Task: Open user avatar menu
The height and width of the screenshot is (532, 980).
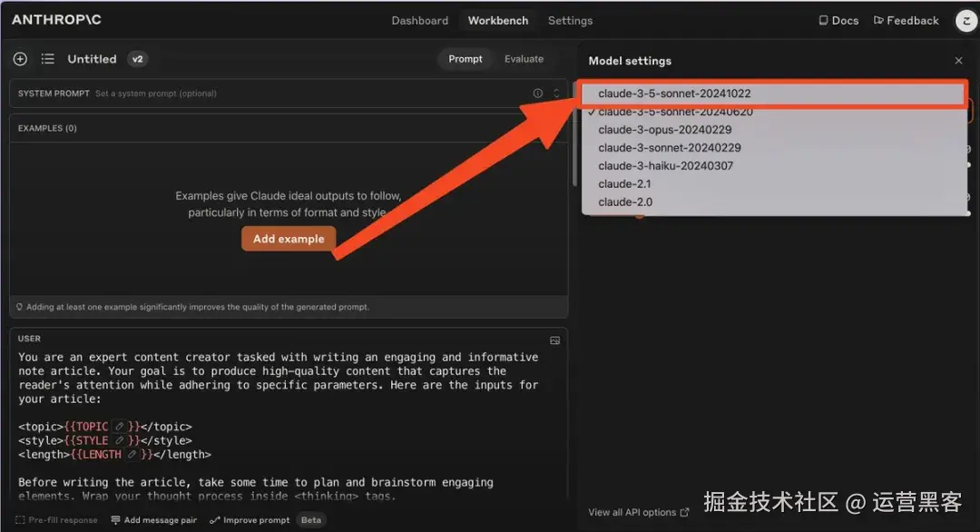Action: tap(966, 21)
